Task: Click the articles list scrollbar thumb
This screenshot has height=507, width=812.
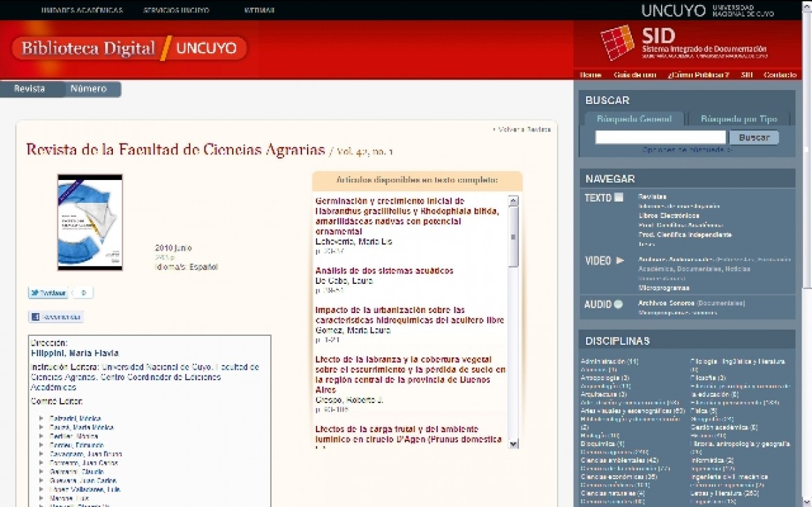Action: coord(513,237)
